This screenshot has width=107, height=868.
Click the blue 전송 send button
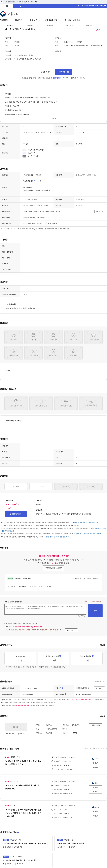click(x=95, y=611)
